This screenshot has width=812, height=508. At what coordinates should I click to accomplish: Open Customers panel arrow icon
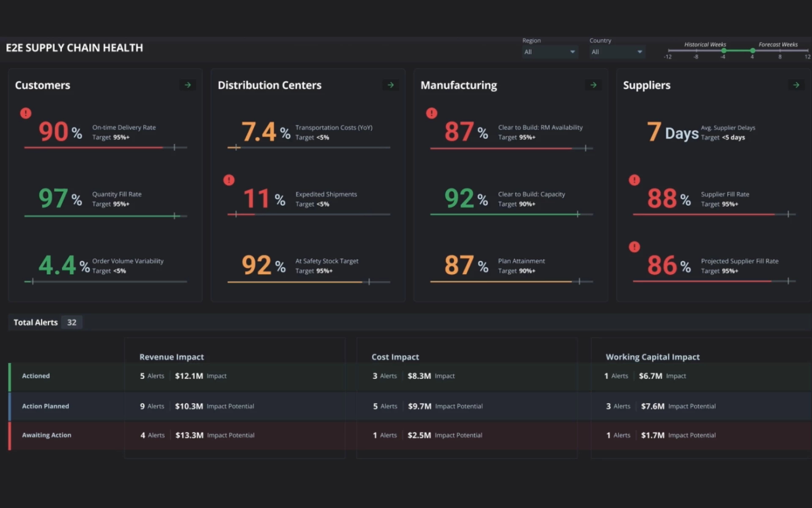click(187, 85)
